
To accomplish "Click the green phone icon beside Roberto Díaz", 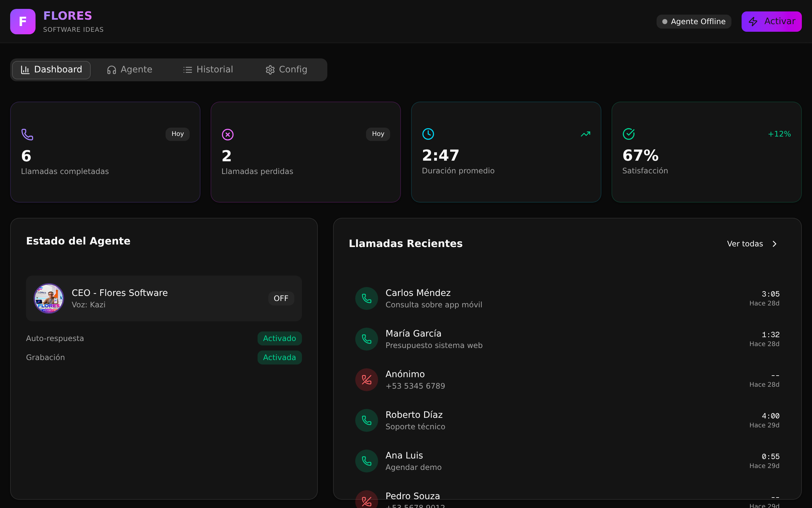I will click(367, 420).
